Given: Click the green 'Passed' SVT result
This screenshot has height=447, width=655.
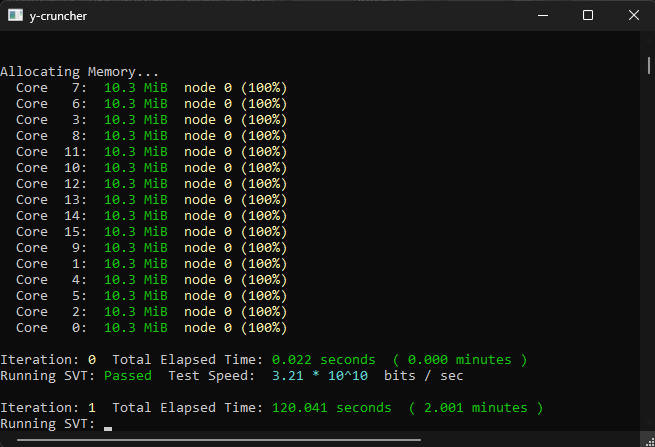Looking at the screenshot, I should click(x=128, y=376).
